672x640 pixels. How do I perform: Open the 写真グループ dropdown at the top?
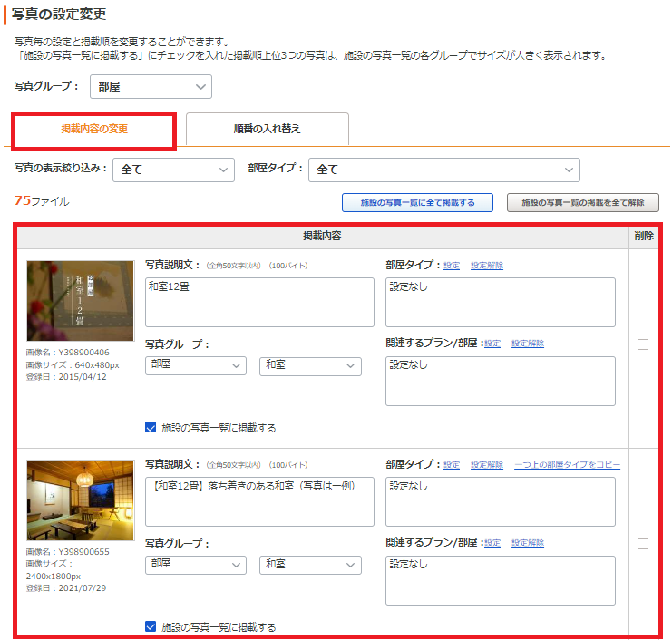[151, 87]
